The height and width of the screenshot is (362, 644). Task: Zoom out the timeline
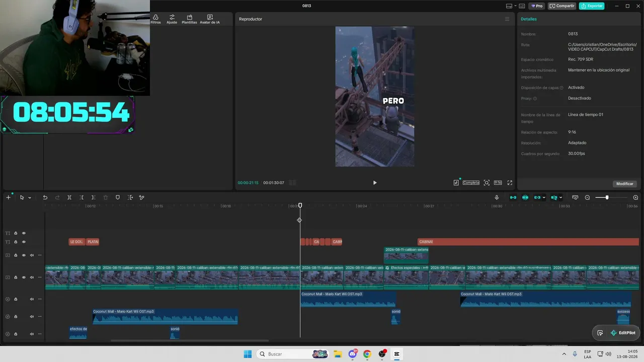587,198
